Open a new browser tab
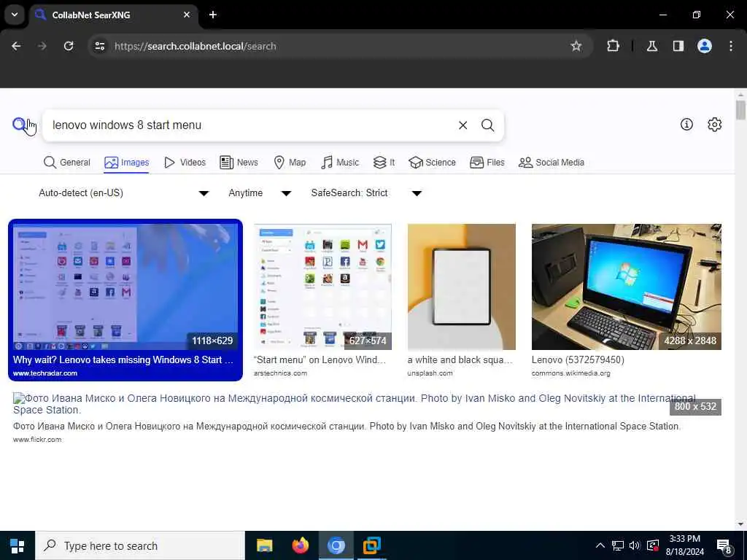This screenshot has height=560, width=747. (213, 15)
